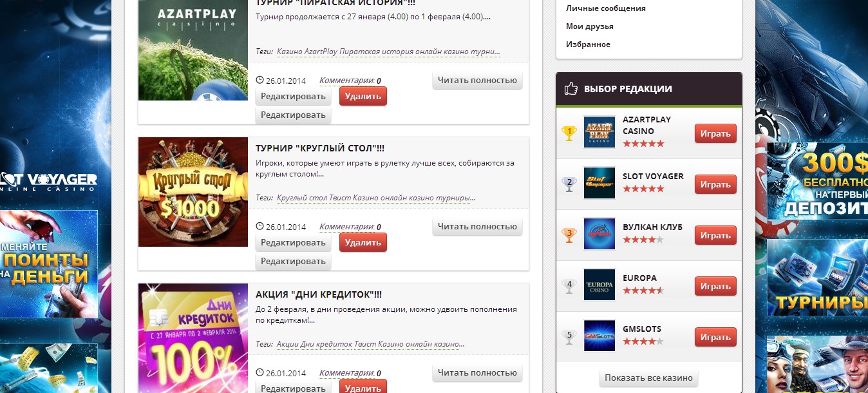
Task: Click Играть next to Вулкан Клуб
Action: click(715, 235)
